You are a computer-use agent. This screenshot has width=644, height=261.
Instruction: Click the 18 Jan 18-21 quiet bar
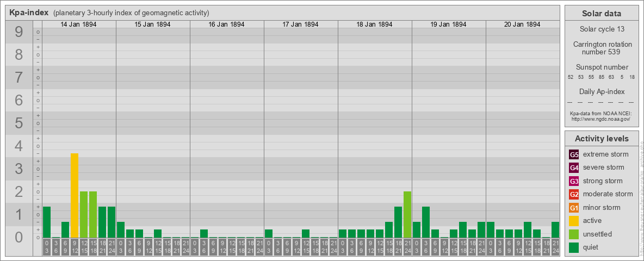point(398,222)
